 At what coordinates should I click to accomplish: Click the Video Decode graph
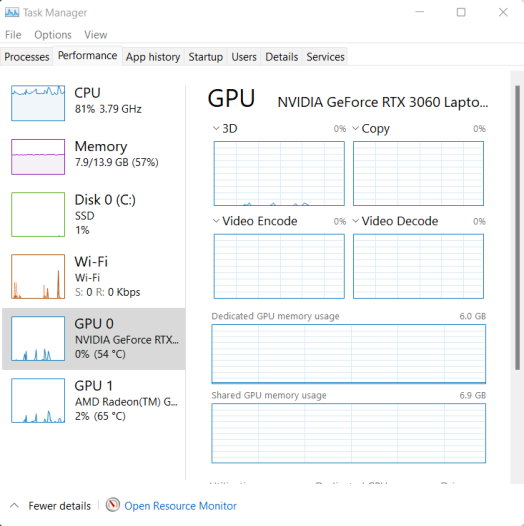click(418, 266)
